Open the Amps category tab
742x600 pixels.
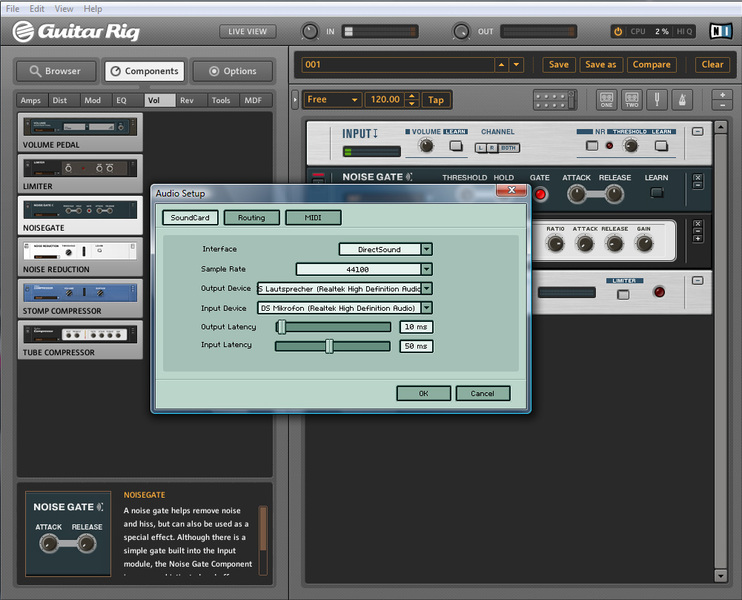pyautogui.click(x=30, y=100)
